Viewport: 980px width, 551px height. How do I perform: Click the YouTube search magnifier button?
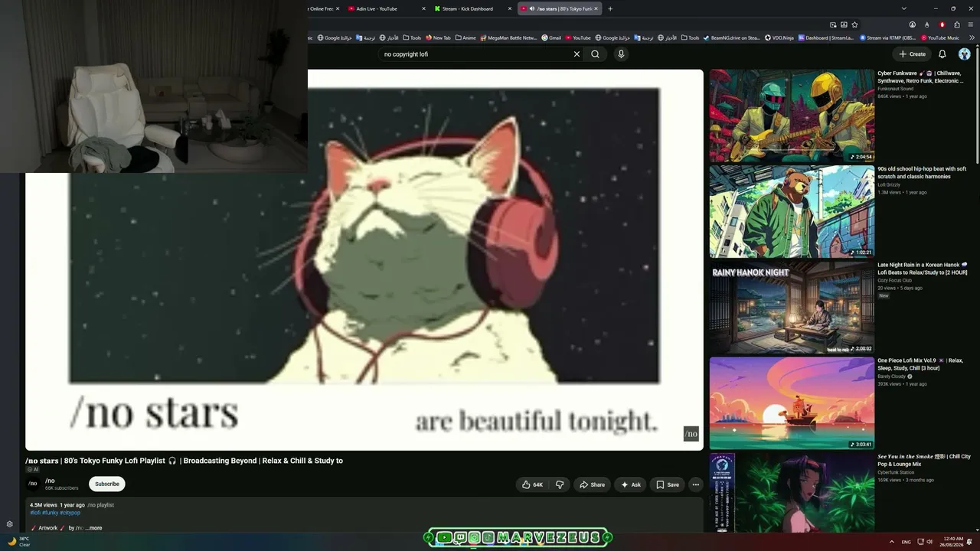click(595, 54)
